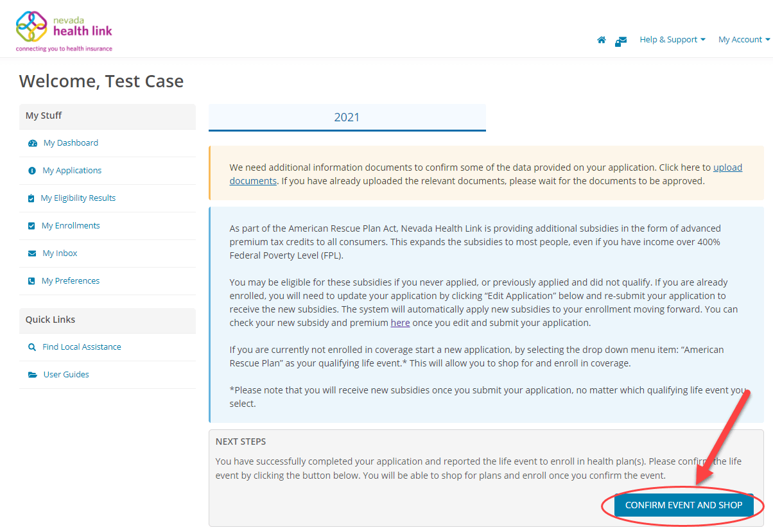Click the My Applications info icon
The height and width of the screenshot is (532, 773).
click(32, 171)
